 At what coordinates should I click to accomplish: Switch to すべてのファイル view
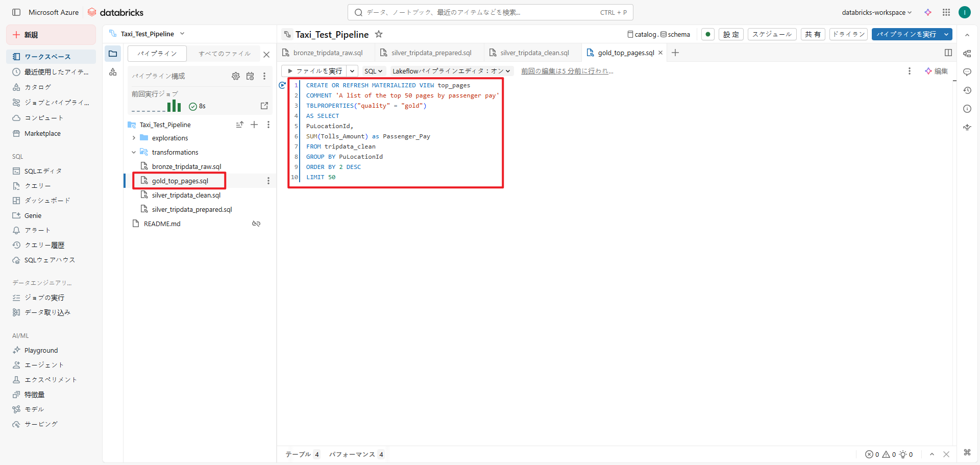click(x=225, y=54)
